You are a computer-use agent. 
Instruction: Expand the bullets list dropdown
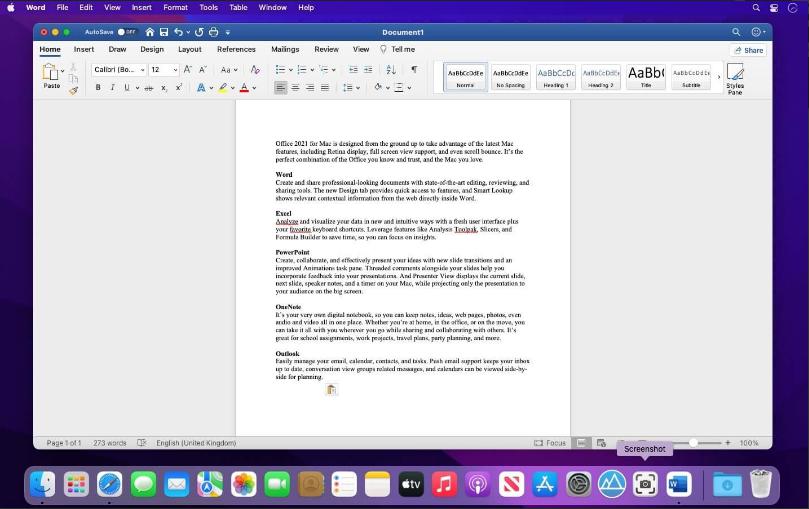click(290, 70)
